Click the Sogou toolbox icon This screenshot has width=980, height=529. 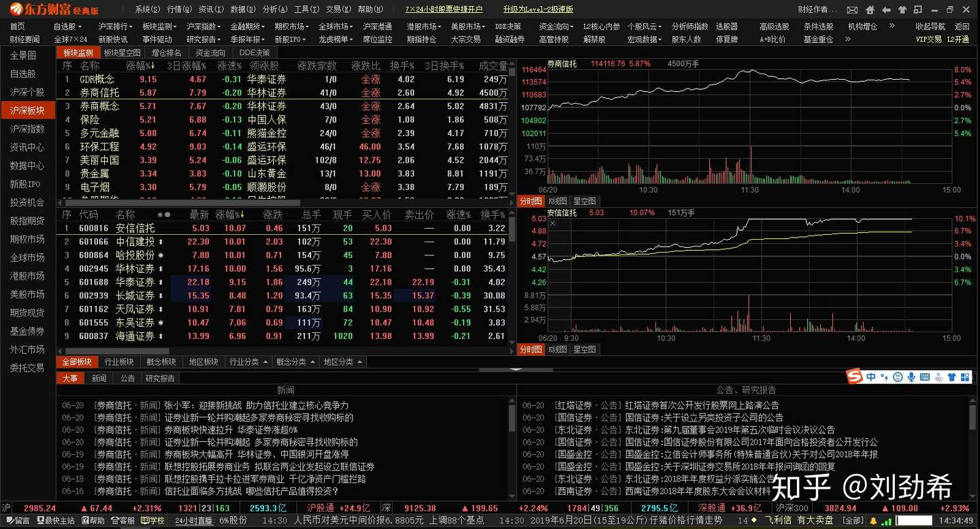965,376
